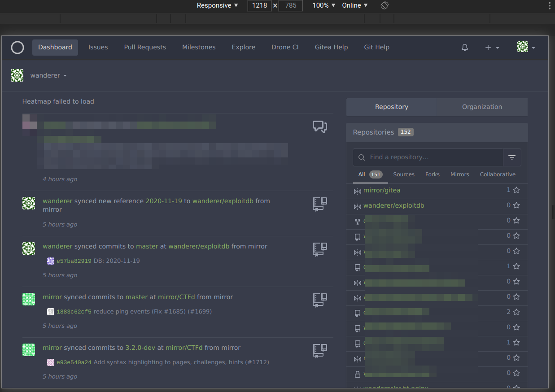
Task: Open the Explore page
Action: pyautogui.click(x=244, y=48)
